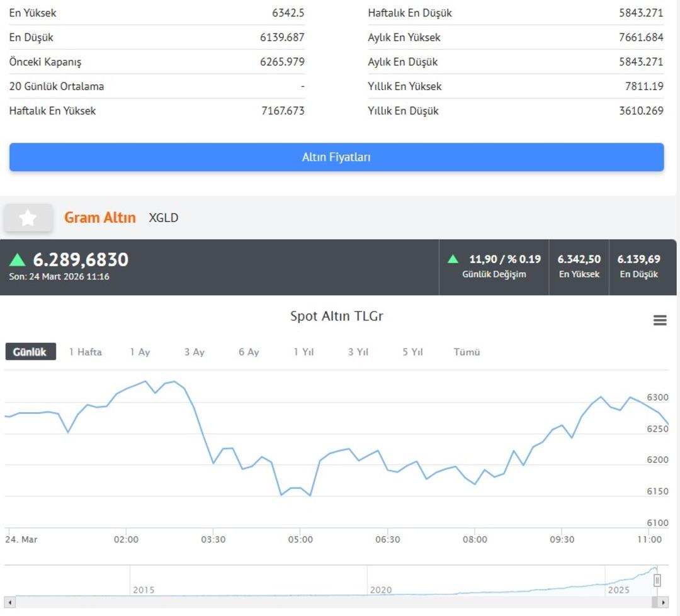The height and width of the screenshot is (616, 680).
Task: Switch chart to 1 Ay range
Action: [x=140, y=352]
